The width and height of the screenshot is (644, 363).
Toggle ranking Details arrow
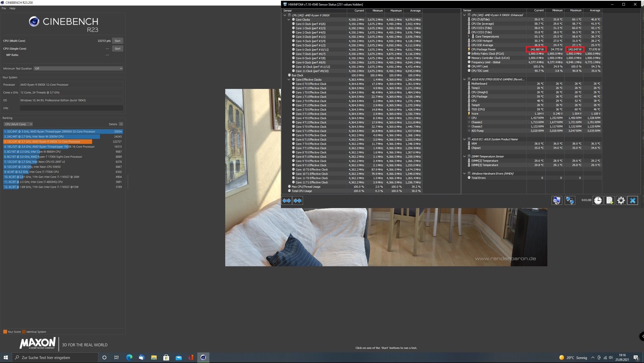pos(121,124)
